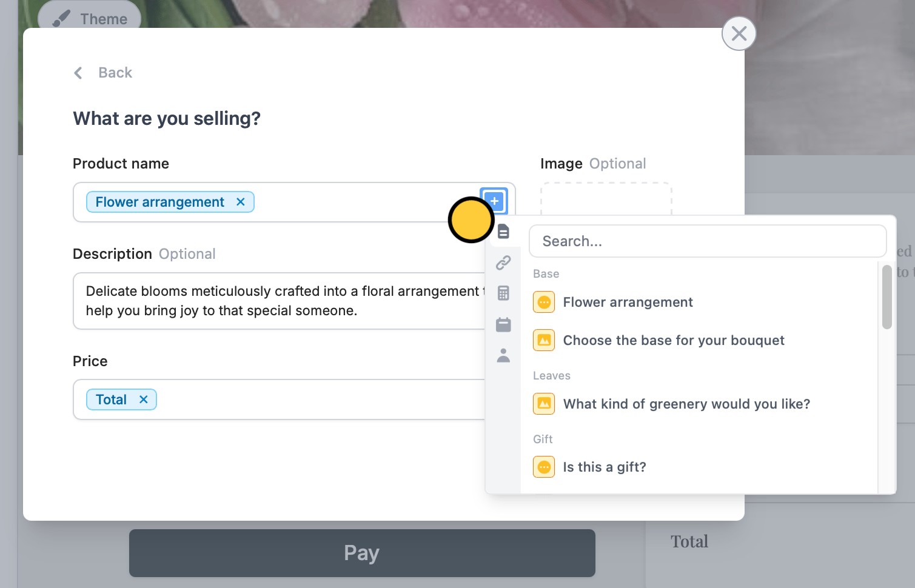Select the calendar category icon
Viewport: 915px width, 588px height.
coord(503,324)
